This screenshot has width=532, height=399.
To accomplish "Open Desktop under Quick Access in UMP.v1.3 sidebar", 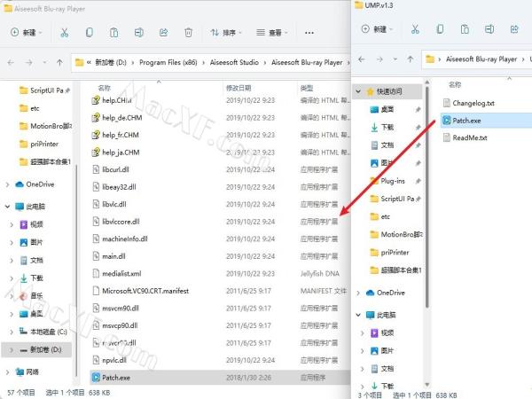I will pyautogui.click(x=382, y=109).
